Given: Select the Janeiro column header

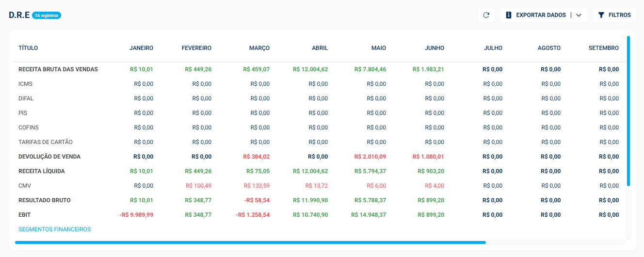Looking at the screenshot, I should click(141, 48).
